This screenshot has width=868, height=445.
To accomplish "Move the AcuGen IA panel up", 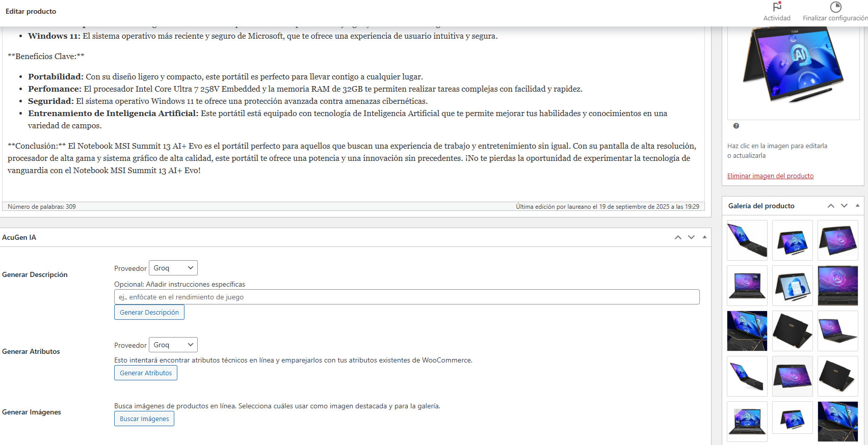I will [x=678, y=237].
